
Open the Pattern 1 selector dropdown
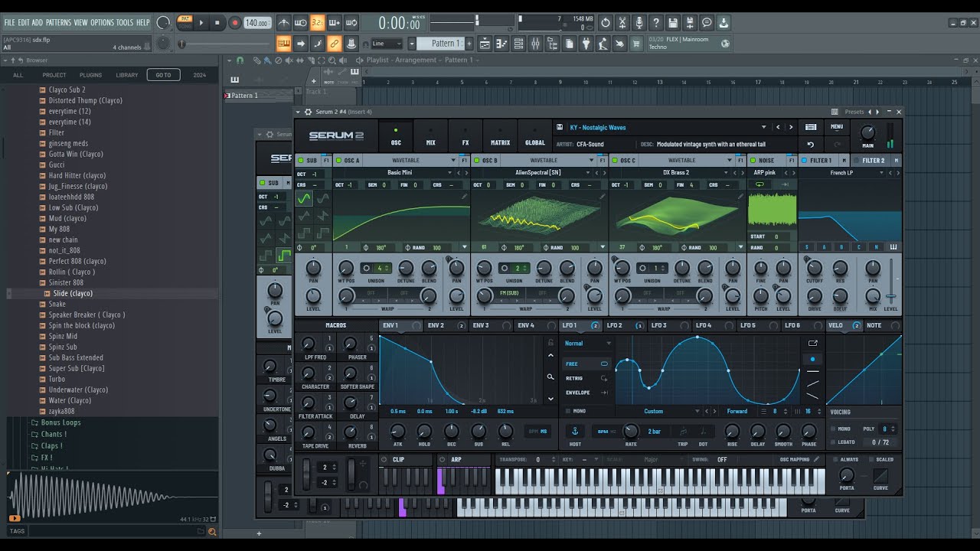(412, 44)
